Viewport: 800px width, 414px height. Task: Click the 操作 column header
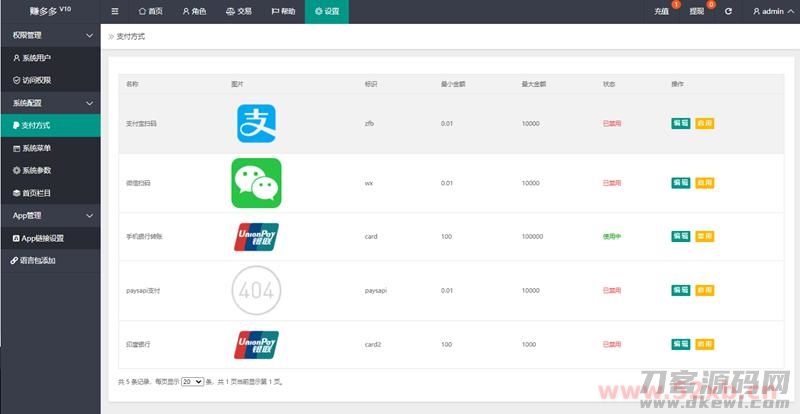coord(678,84)
